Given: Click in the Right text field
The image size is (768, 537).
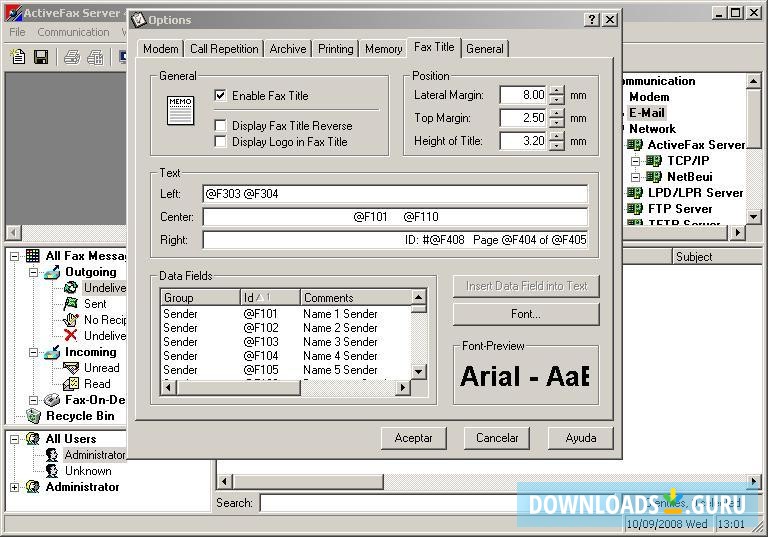Looking at the screenshot, I should [395, 240].
